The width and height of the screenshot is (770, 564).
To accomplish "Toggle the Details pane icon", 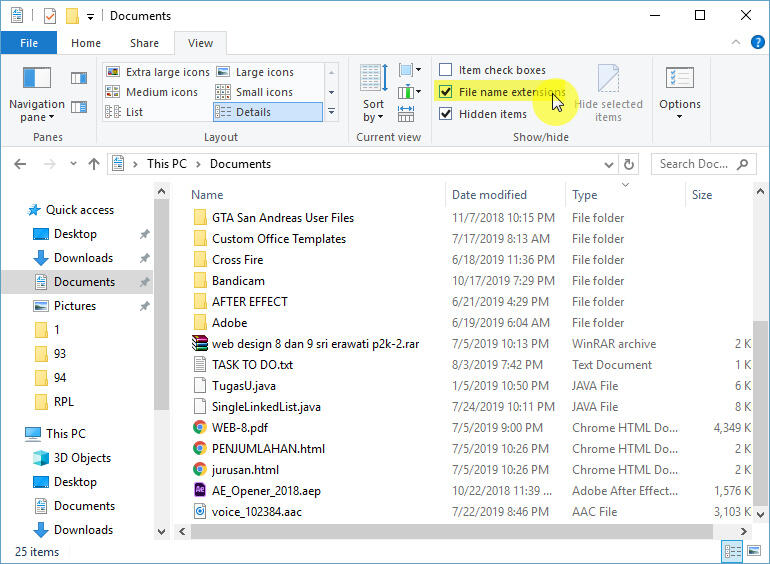I will tap(79, 107).
